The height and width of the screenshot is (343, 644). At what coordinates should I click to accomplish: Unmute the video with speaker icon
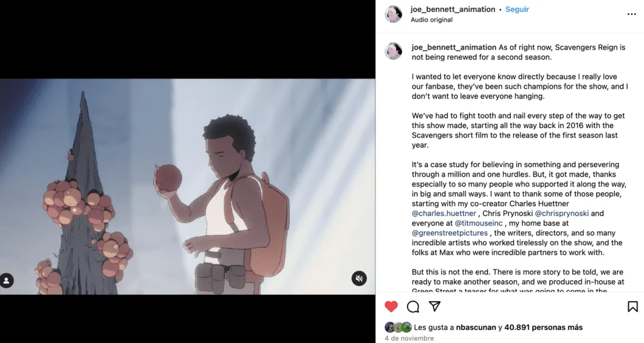tap(359, 278)
